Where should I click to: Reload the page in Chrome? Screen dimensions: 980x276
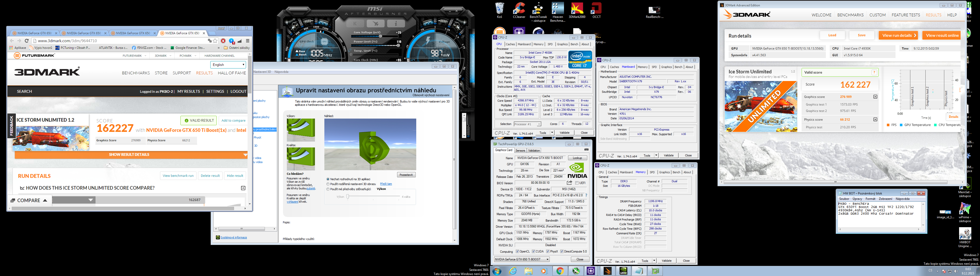[27, 41]
